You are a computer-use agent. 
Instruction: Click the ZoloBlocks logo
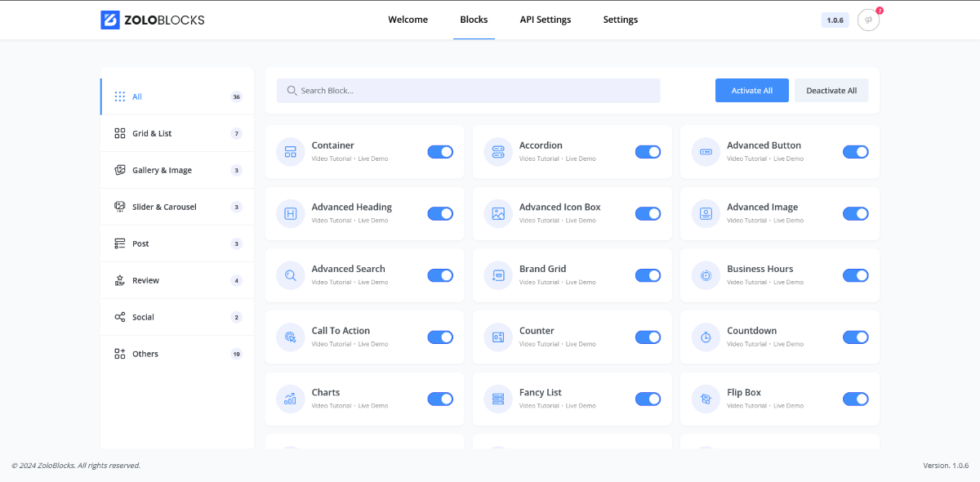pos(153,20)
